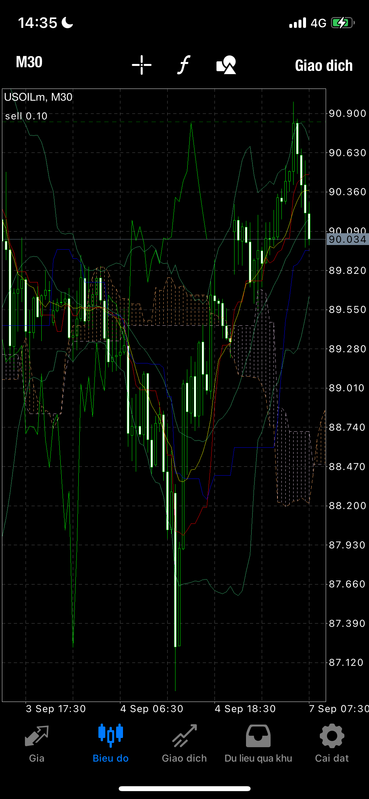369x799 pixels.
Task: Tap the 88.740 price axis label
Action: click(348, 427)
